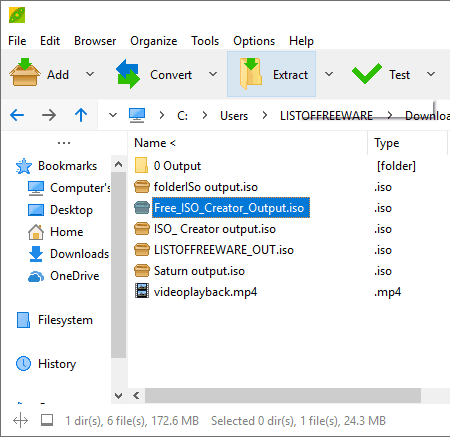Screen dimensions: 450x437
Task: Click the Convert arrows icon
Action: (x=128, y=74)
